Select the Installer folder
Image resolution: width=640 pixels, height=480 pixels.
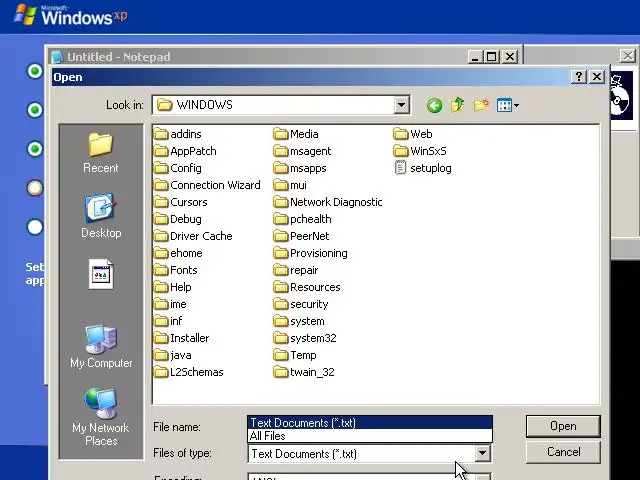(182, 338)
